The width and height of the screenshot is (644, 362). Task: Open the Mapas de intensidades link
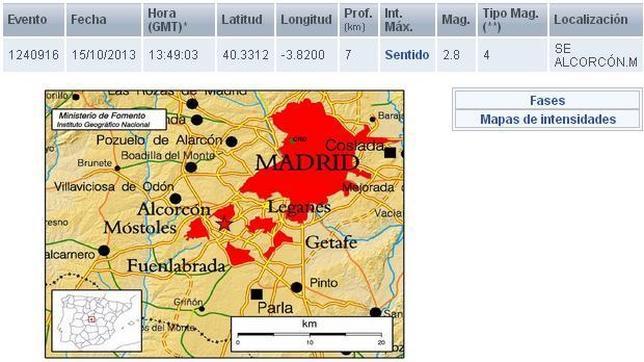point(548,119)
